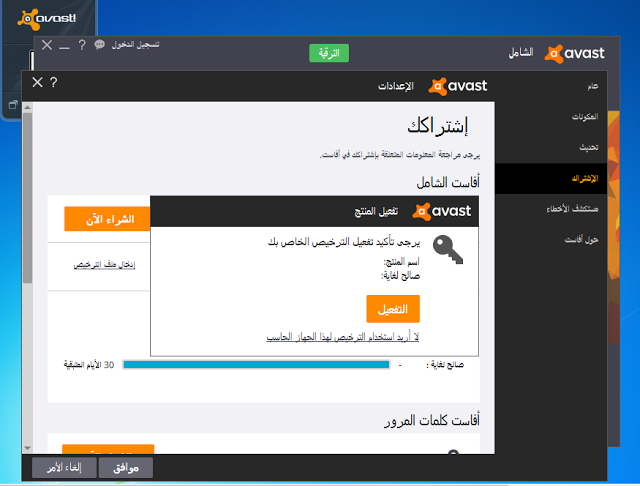Click the gadget resize icon at left edge

[13, 105]
